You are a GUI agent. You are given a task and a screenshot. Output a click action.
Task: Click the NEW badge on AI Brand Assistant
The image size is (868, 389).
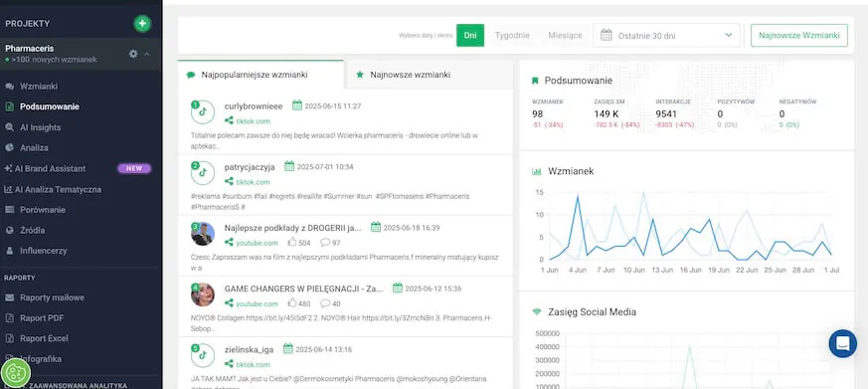(134, 168)
